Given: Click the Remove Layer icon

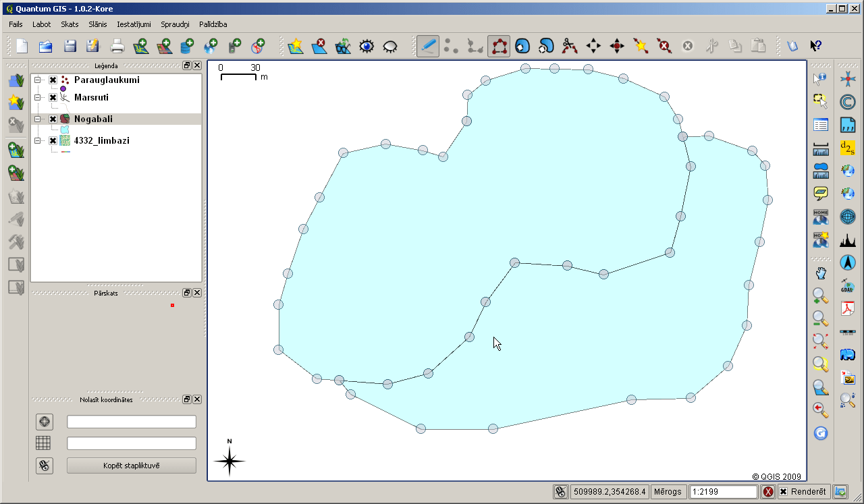Looking at the screenshot, I should click(x=319, y=46).
